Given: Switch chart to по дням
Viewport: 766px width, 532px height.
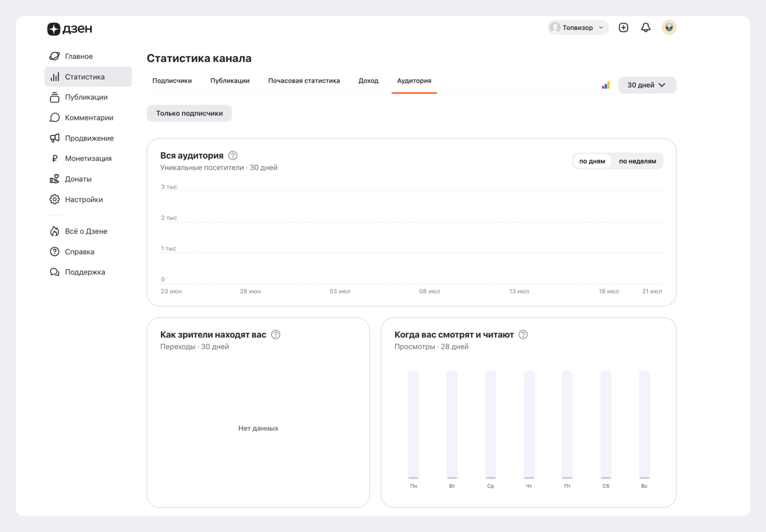Looking at the screenshot, I should (592, 161).
